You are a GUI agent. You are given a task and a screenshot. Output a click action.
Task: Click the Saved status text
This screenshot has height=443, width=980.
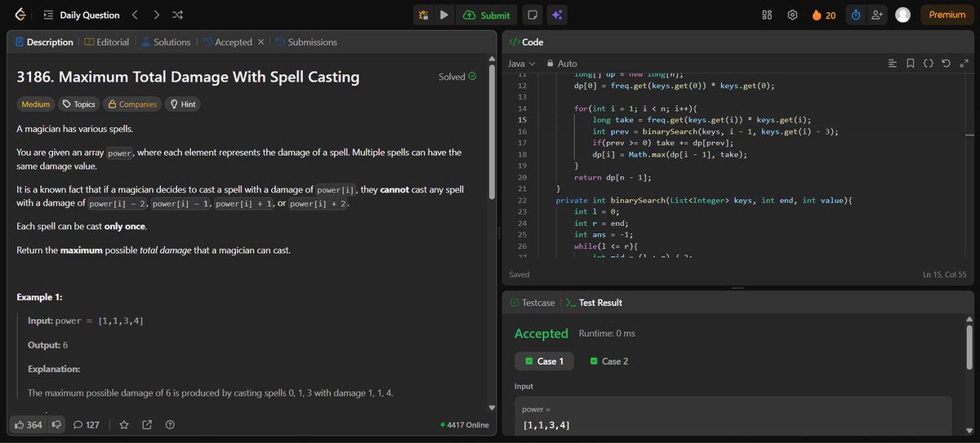pos(519,275)
